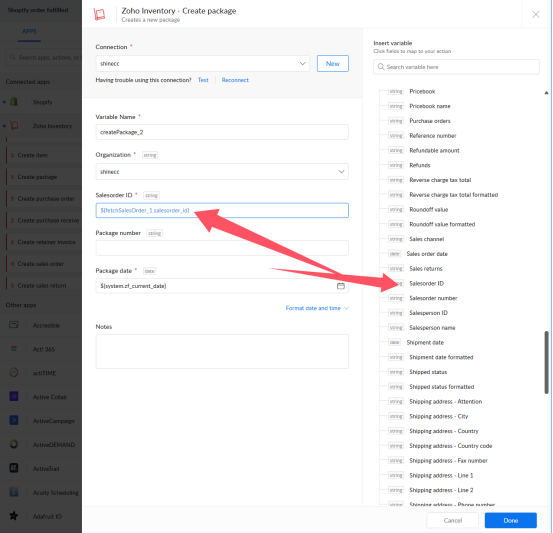
Task: Select the Adafruit IO star icon
Action: [x=14, y=516]
